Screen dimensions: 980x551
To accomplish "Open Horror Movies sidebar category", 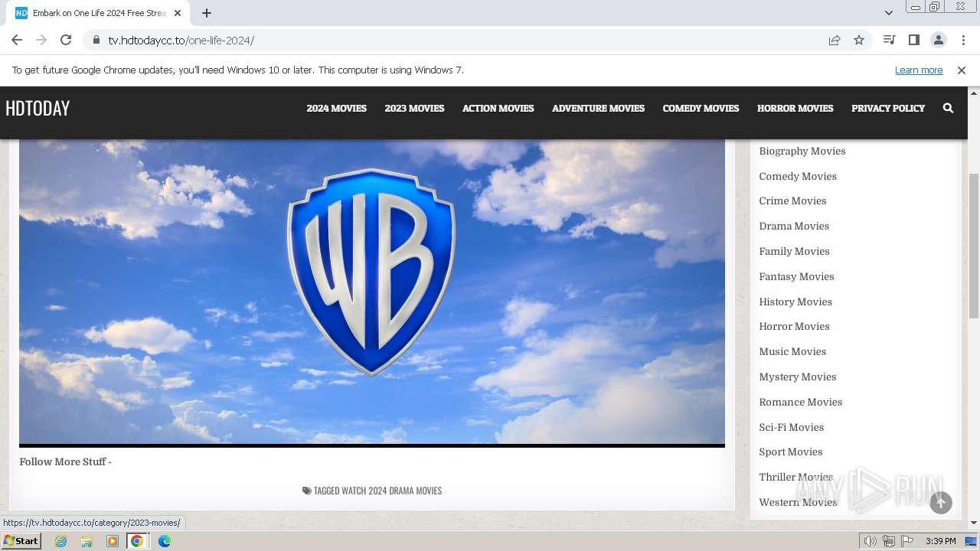I will click(794, 326).
